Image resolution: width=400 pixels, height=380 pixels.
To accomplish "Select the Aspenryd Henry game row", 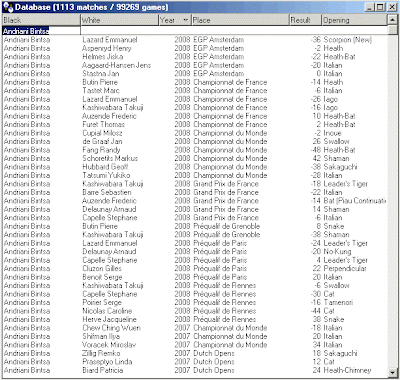I will pos(195,48).
